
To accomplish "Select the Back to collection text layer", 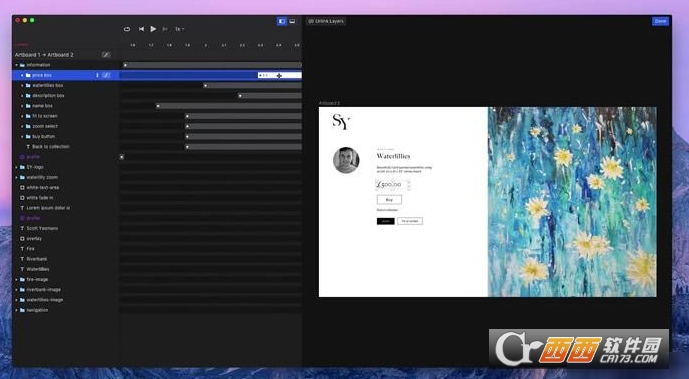I will pyautogui.click(x=51, y=146).
